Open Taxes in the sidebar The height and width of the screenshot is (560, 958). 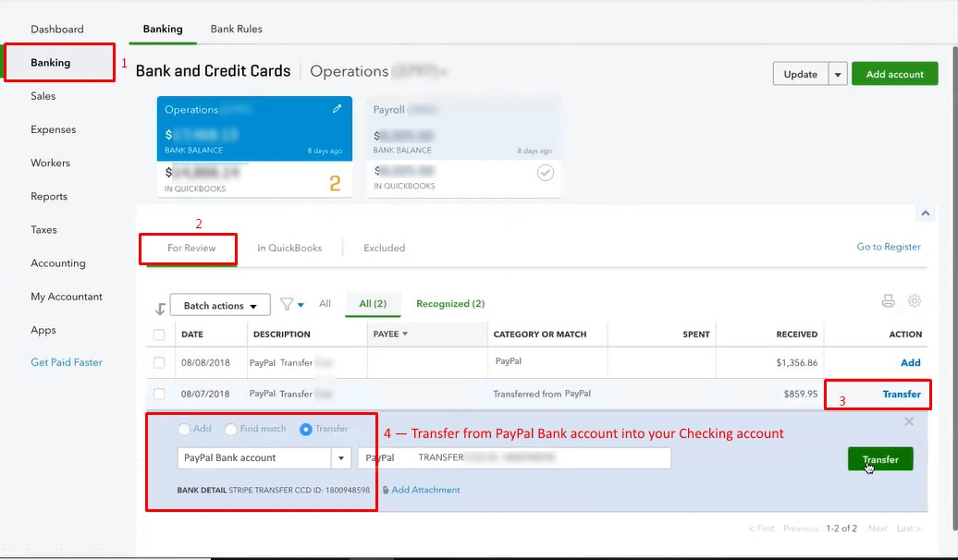click(x=43, y=229)
